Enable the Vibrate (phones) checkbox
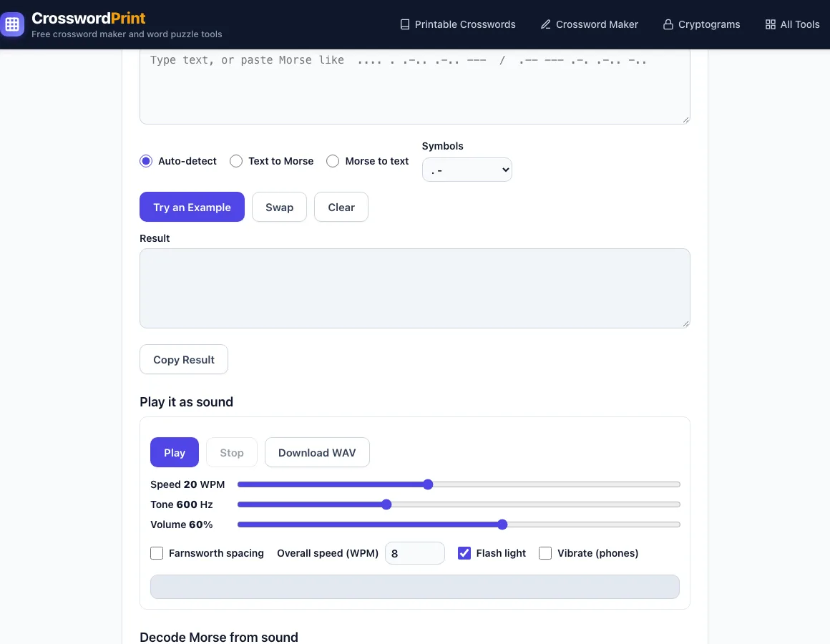Image resolution: width=830 pixels, height=644 pixels. [x=545, y=553]
